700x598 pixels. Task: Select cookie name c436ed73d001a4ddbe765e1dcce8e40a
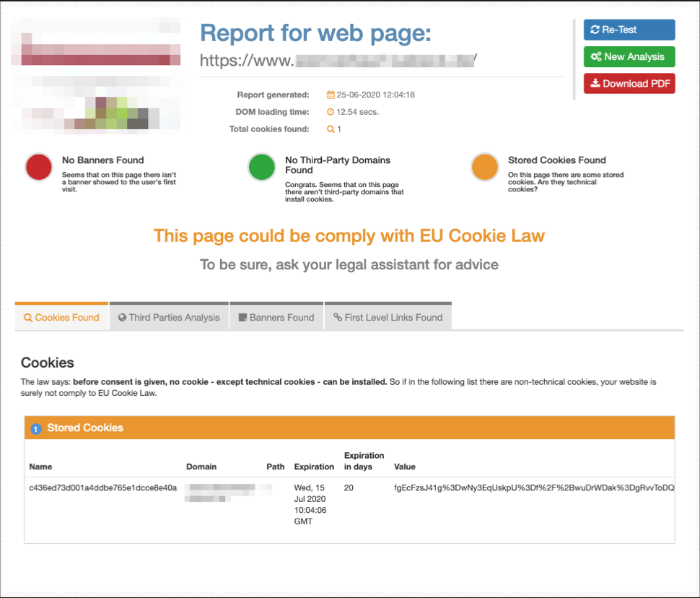point(102,487)
